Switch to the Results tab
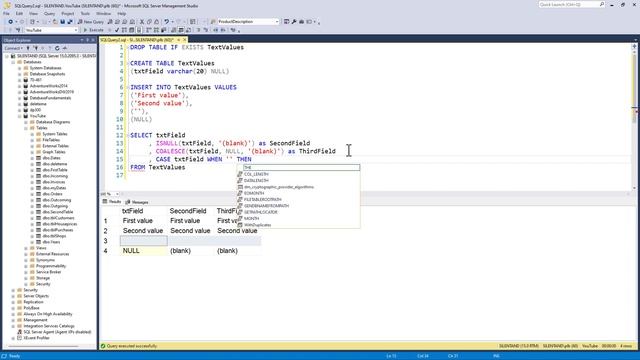The image size is (640, 360). 112,202
